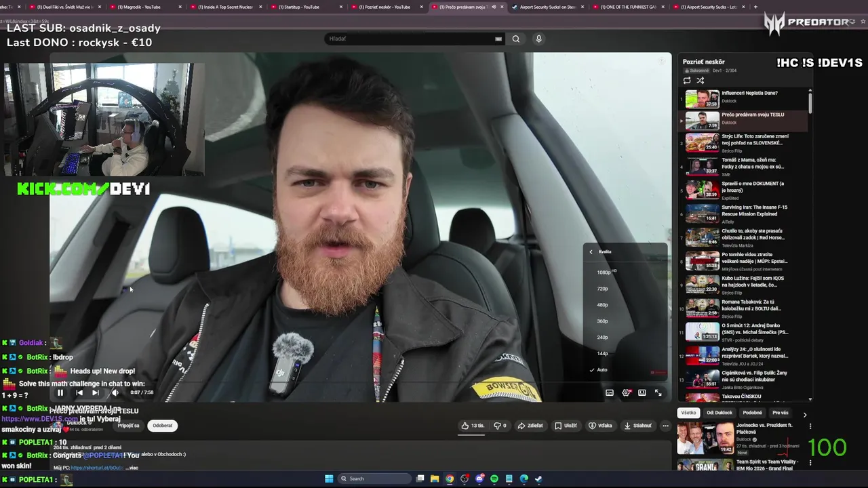Viewport: 868px width, 488px height.
Task: Select 720p quality option
Action: tap(625, 289)
